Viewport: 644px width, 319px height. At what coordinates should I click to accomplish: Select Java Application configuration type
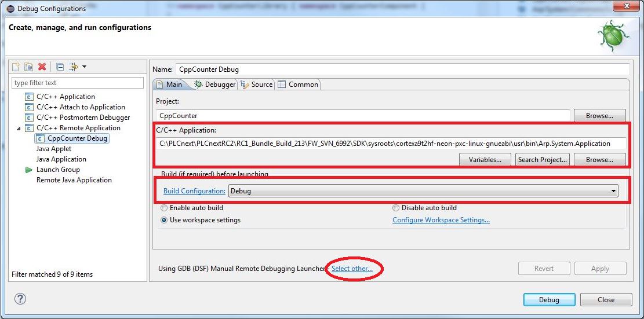pos(61,159)
